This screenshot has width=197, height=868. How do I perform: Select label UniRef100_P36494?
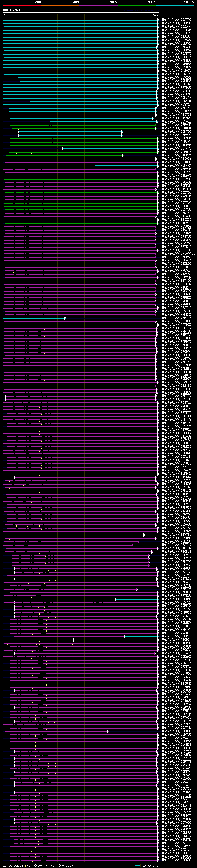[177, 721]
